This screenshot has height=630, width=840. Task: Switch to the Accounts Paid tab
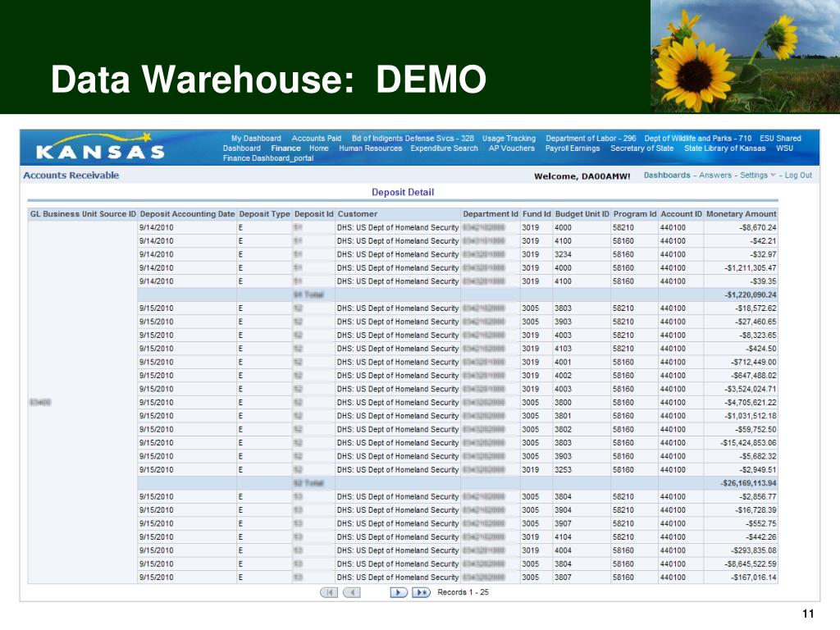coord(317,138)
